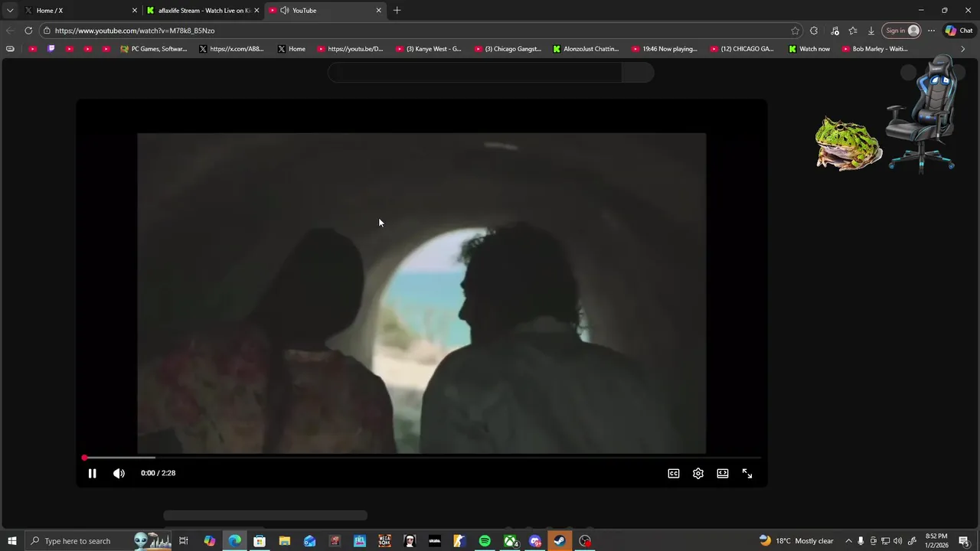
Task: Add page to favorites star icon
Action: pos(795,31)
